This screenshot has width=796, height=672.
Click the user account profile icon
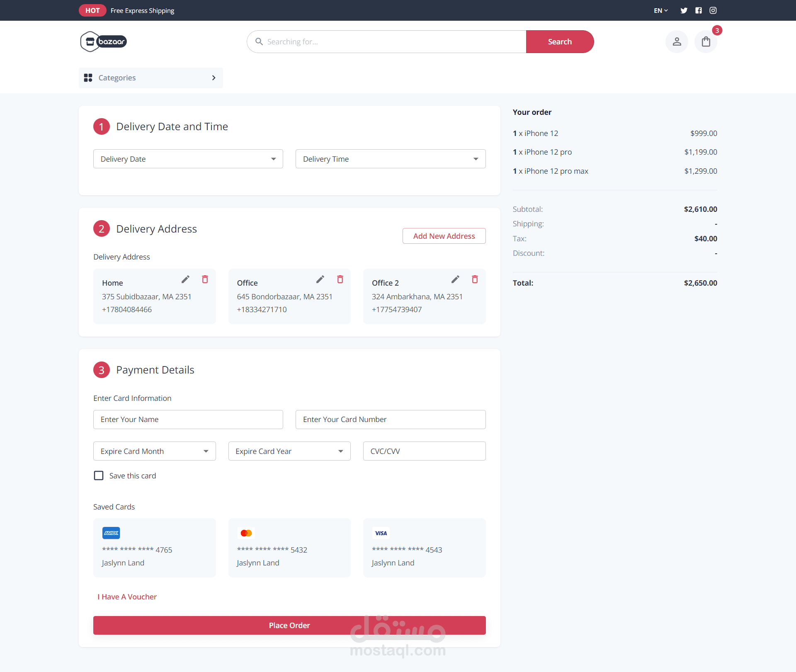click(x=677, y=41)
